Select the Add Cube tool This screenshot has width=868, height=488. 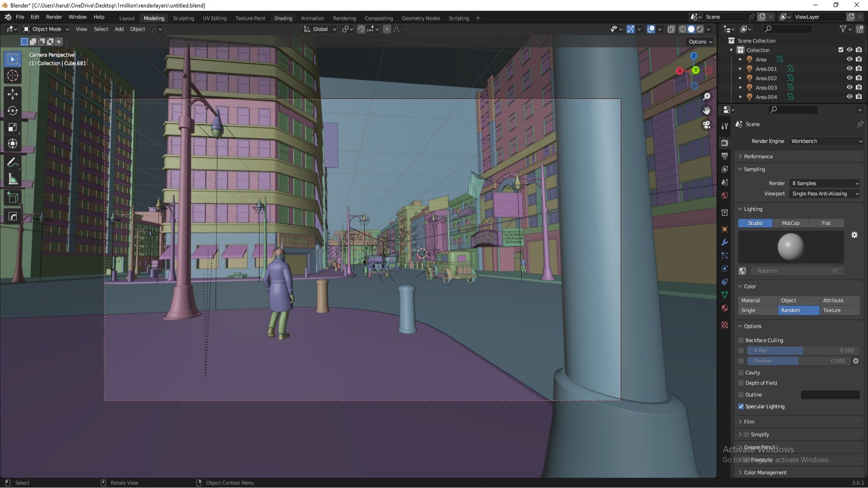click(x=13, y=197)
